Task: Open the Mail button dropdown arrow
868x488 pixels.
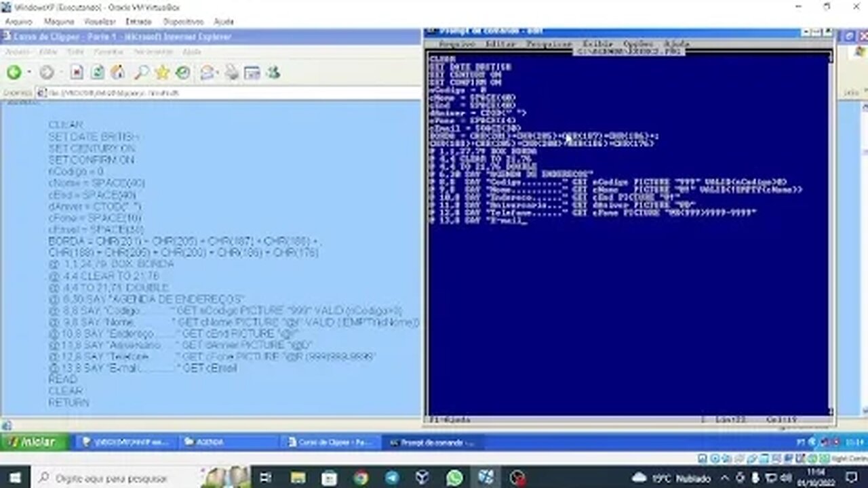Action: (x=218, y=73)
